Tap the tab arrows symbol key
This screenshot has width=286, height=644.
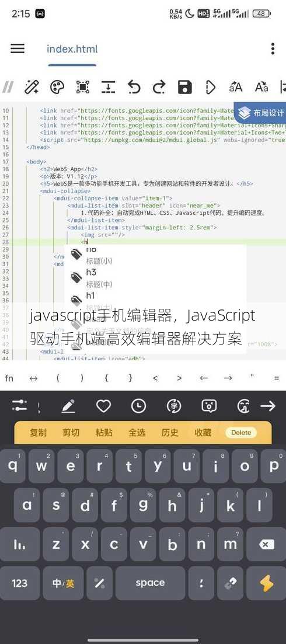(x=34, y=378)
